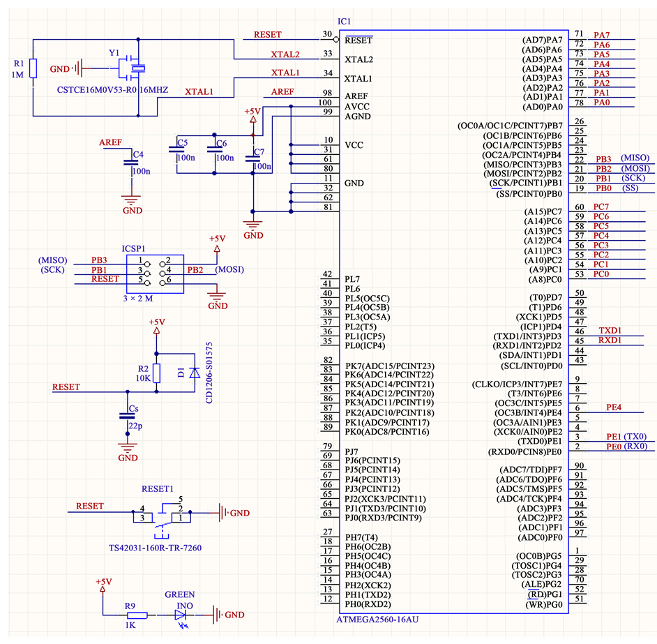Click the GND symbol below capacitor C4
The image size is (657, 644).
[x=128, y=201]
